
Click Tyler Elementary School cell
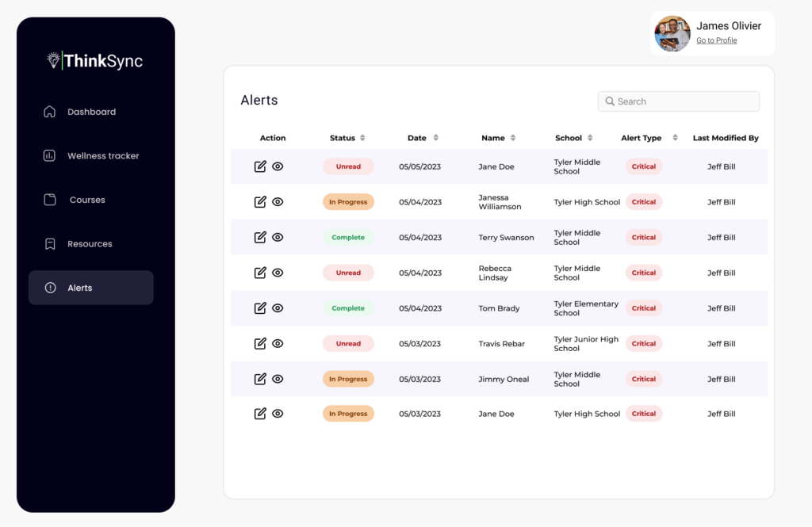pos(586,308)
